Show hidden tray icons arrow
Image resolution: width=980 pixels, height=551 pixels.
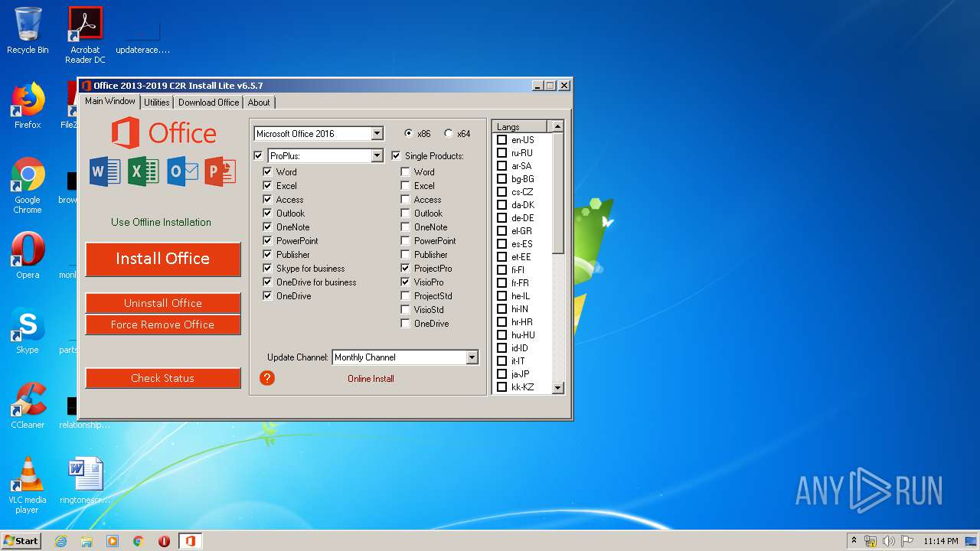[x=854, y=541]
